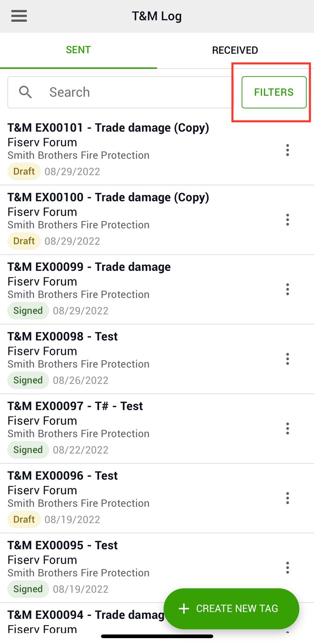314x644 pixels.
Task: Open the hamburger navigation menu
Action: click(19, 16)
